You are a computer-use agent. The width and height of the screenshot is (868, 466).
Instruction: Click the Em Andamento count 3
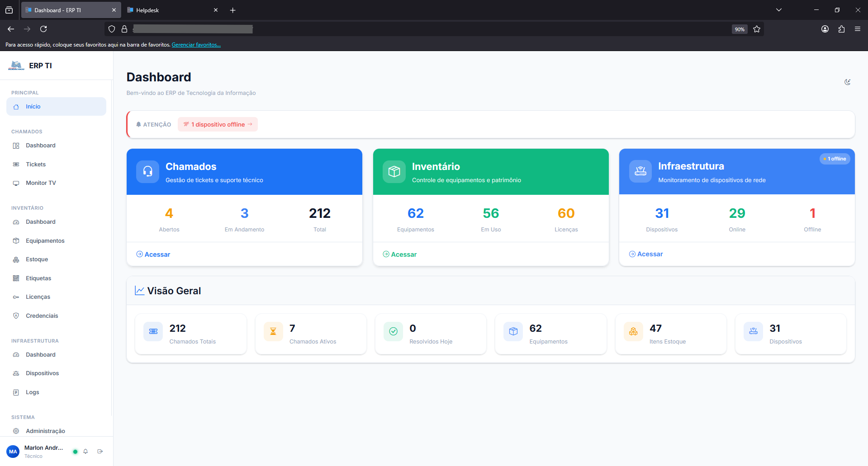coord(245,213)
